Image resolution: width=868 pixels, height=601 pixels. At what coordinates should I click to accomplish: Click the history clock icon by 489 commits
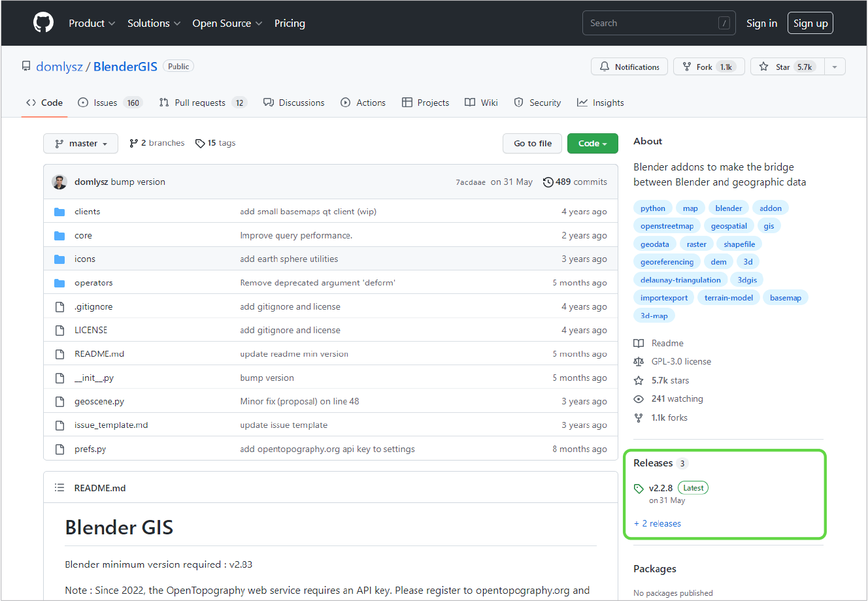(x=548, y=182)
